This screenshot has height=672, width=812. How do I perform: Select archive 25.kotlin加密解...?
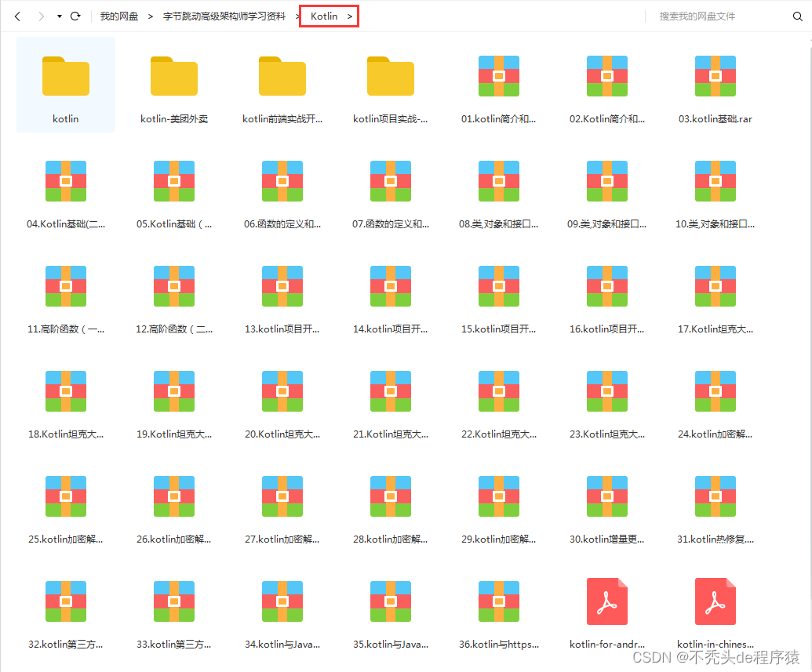(66, 496)
